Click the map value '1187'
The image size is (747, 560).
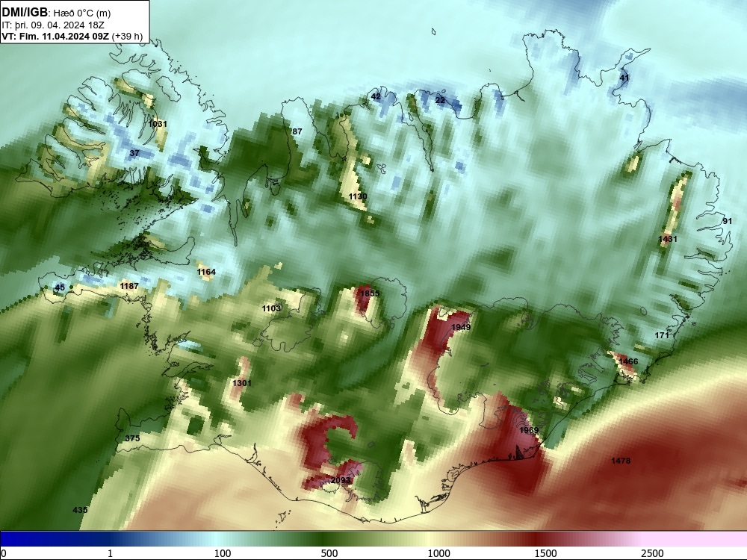coord(129,286)
